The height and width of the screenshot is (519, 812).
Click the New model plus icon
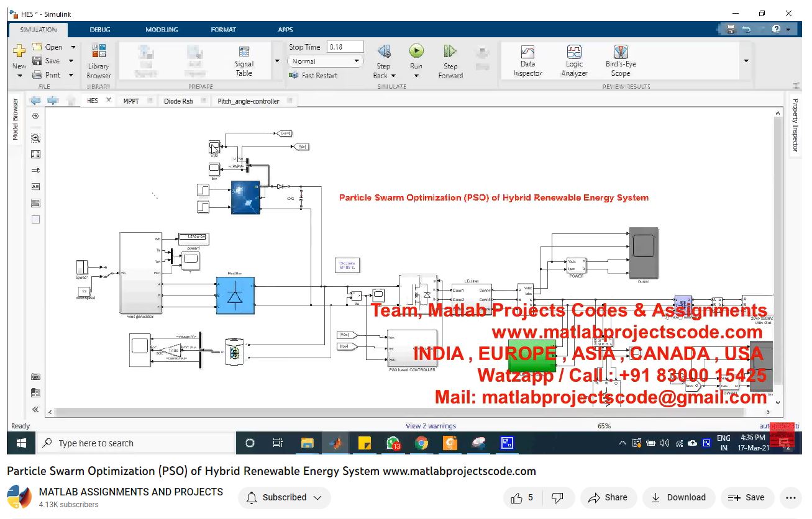click(x=19, y=51)
